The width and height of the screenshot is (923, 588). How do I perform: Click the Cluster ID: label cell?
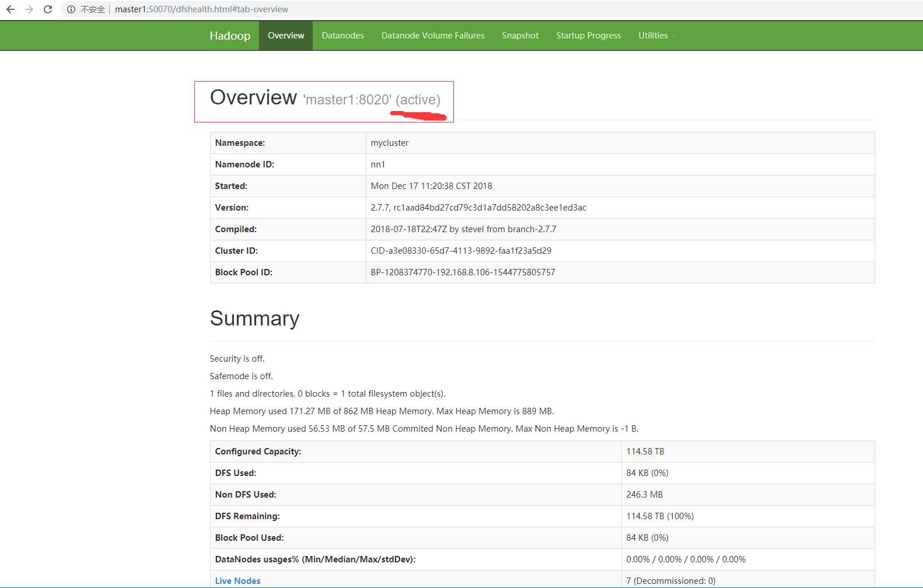[288, 251]
